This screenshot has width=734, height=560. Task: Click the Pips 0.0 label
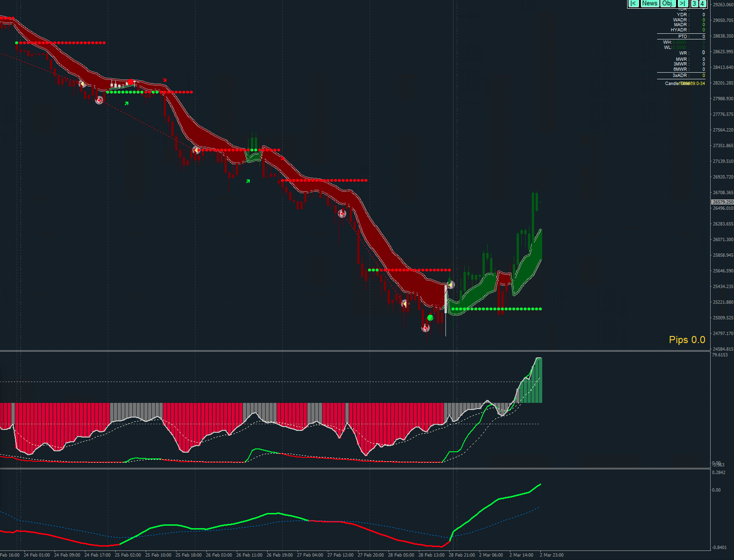[x=687, y=340]
